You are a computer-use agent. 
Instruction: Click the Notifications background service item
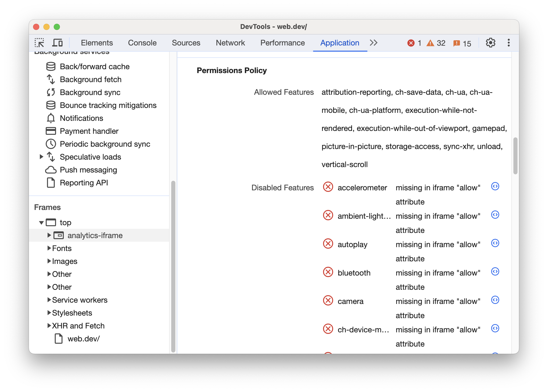(x=81, y=118)
